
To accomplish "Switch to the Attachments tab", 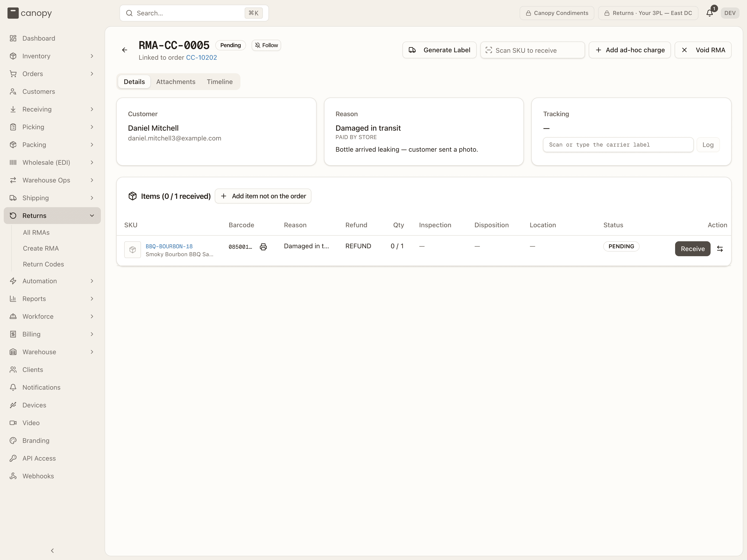I will [x=176, y=82].
